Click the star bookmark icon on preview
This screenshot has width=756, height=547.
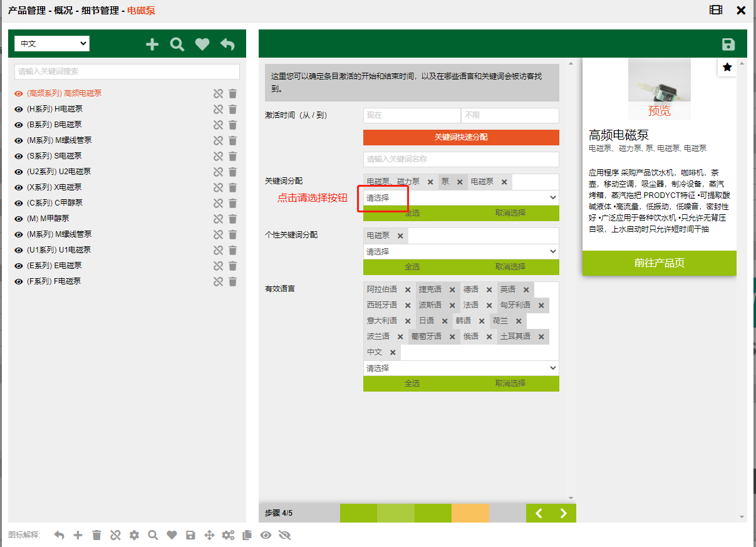pyautogui.click(x=727, y=67)
